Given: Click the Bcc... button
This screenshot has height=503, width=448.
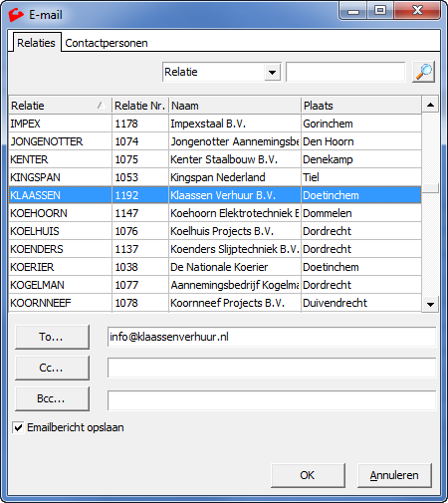Looking at the screenshot, I should tap(52, 398).
